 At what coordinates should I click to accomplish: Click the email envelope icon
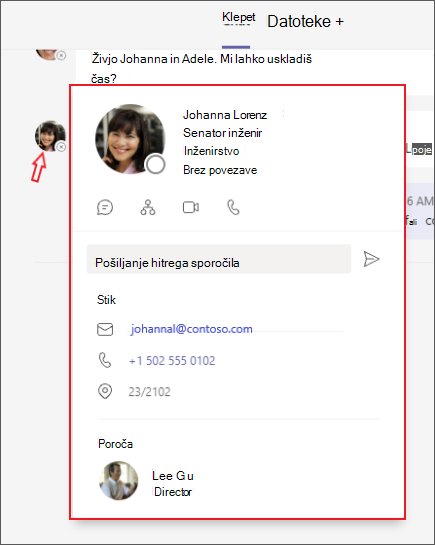click(105, 330)
